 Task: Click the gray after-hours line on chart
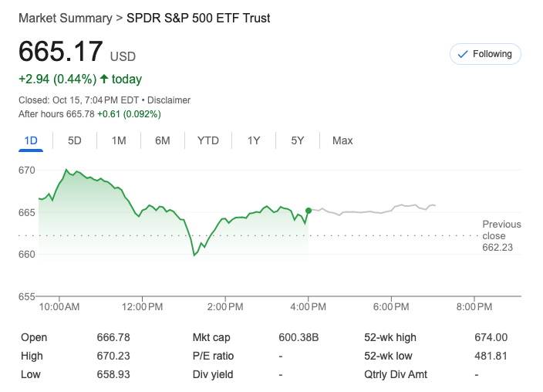370,211
